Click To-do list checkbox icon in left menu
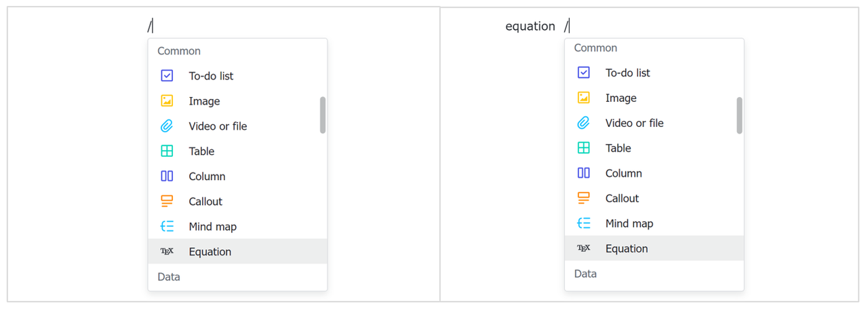The width and height of the screenshot is (868, 311). coord(167,76)
